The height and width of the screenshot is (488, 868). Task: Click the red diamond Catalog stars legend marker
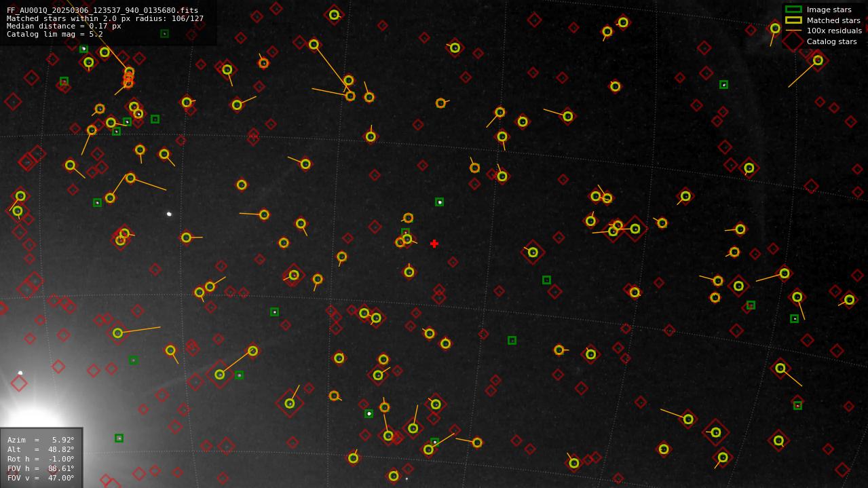point(793,41)
